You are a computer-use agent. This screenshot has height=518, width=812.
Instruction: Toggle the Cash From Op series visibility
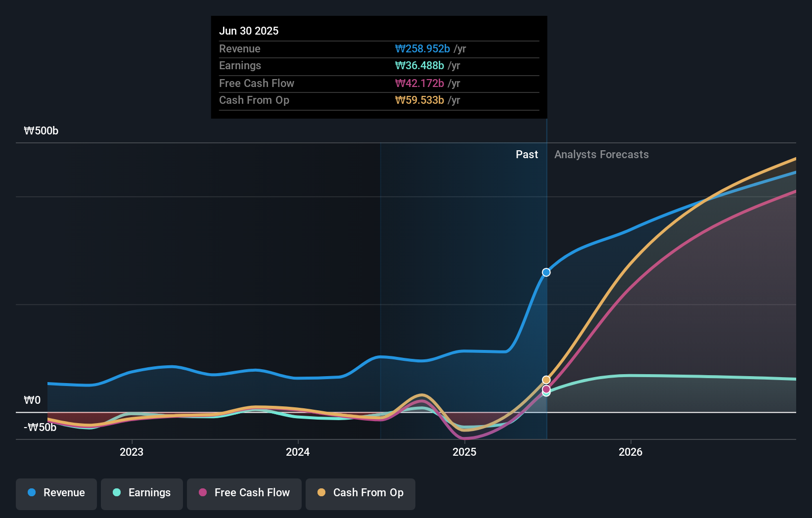(360, 493)
